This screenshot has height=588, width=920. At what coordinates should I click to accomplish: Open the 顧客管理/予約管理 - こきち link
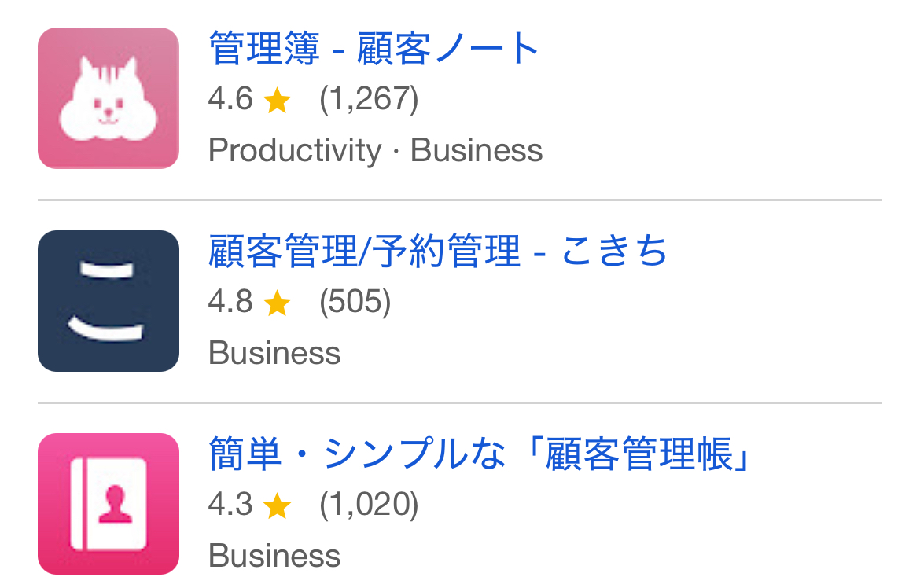point(438,252)
